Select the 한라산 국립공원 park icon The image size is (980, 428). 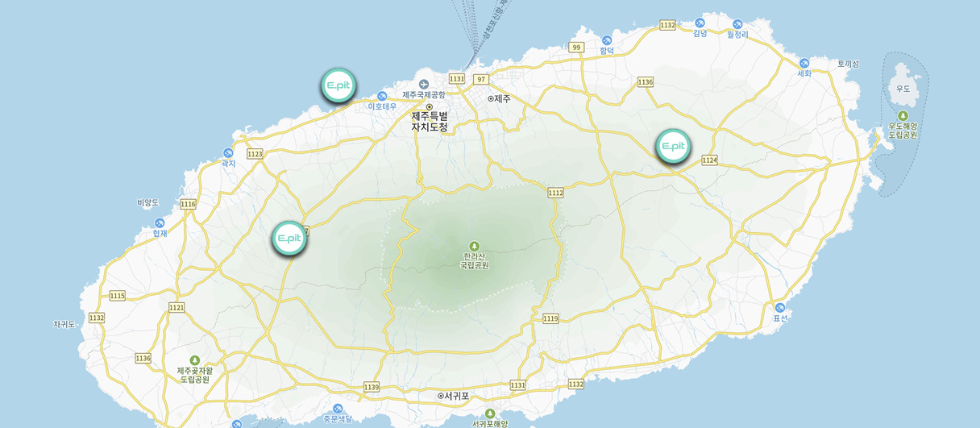pos(474,245)
